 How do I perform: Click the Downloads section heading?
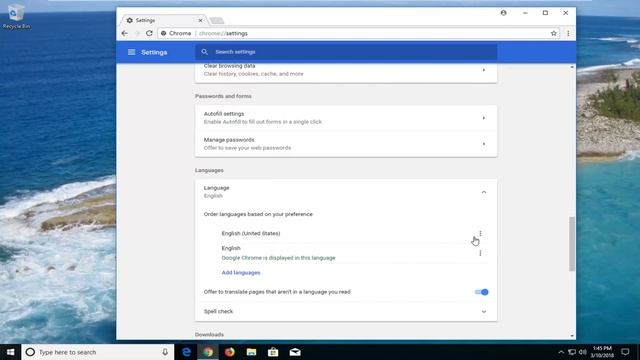209,335
